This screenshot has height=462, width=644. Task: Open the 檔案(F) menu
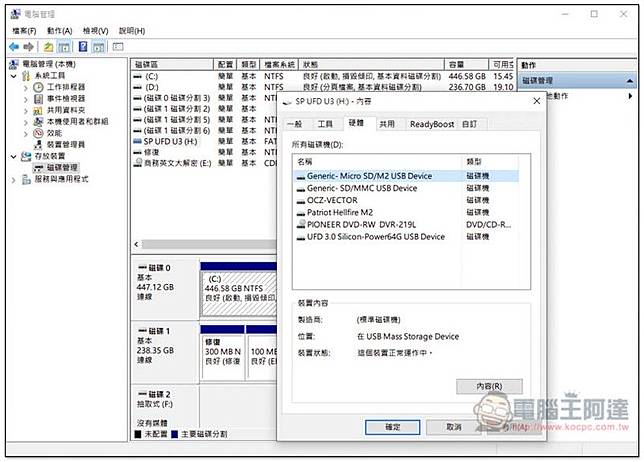24,31
